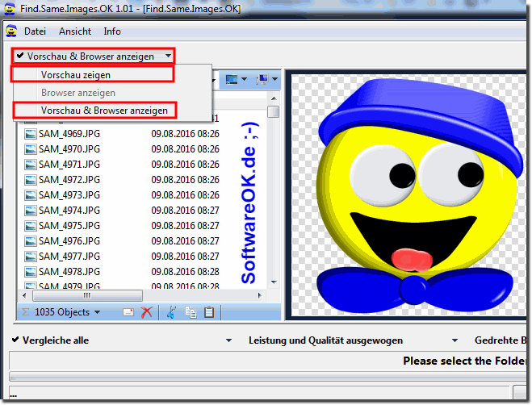Select file SAM_4970.JPG

69,149
